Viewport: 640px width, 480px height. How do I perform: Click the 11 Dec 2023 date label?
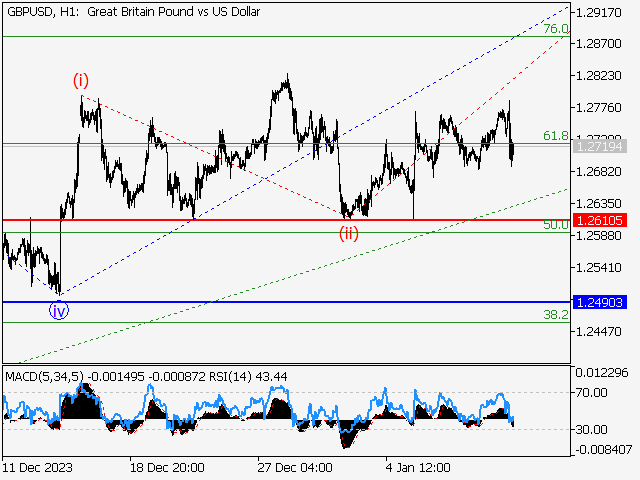point(38,467)
